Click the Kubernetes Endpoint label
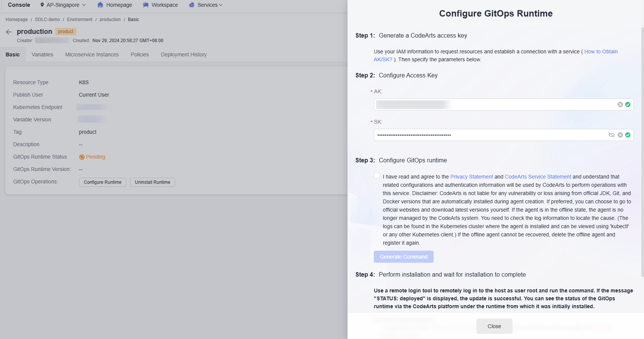The height and width of the screenshot is (339, 644). pos(38,107)
